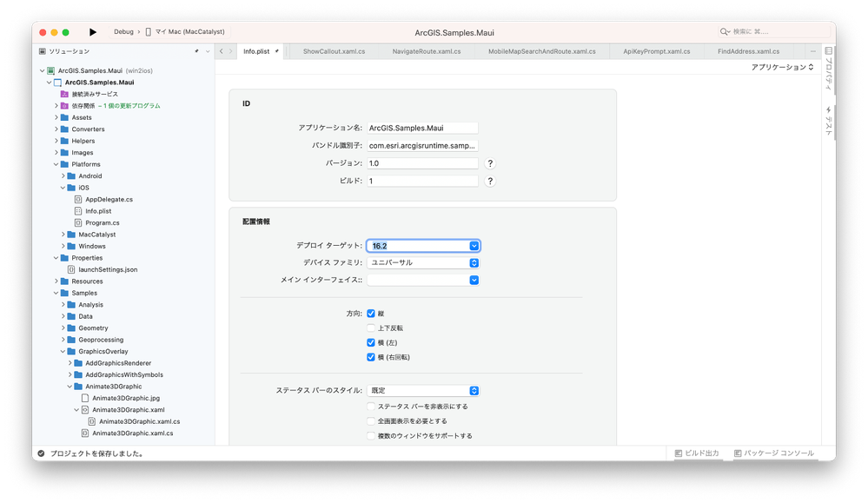The image size is (868, 503).
Task: Navigate forward with the right arrow
Action: (231, 51)
